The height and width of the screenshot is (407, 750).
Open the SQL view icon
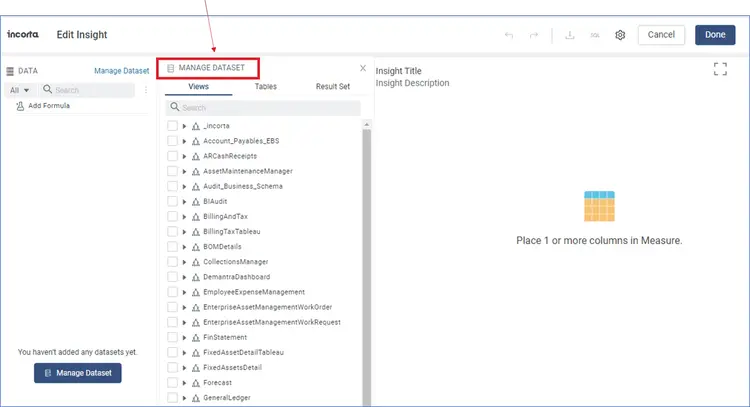pos(595,35)
